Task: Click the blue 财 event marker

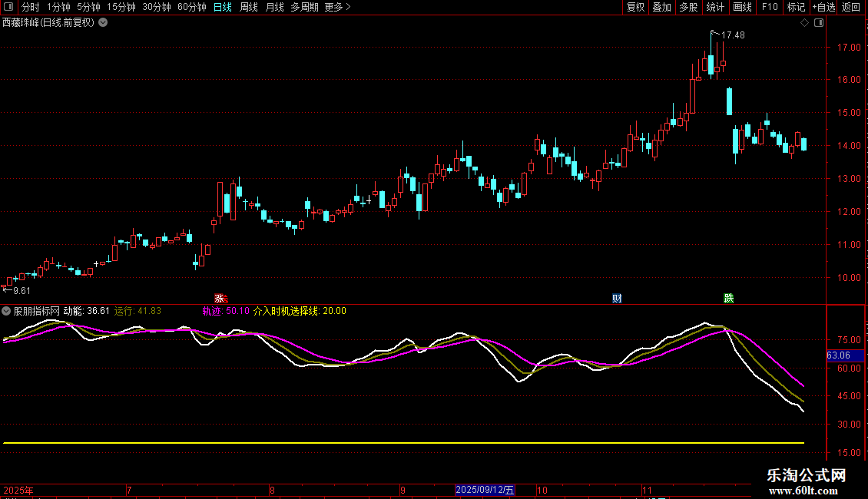Action: click(x=617, y=298)
